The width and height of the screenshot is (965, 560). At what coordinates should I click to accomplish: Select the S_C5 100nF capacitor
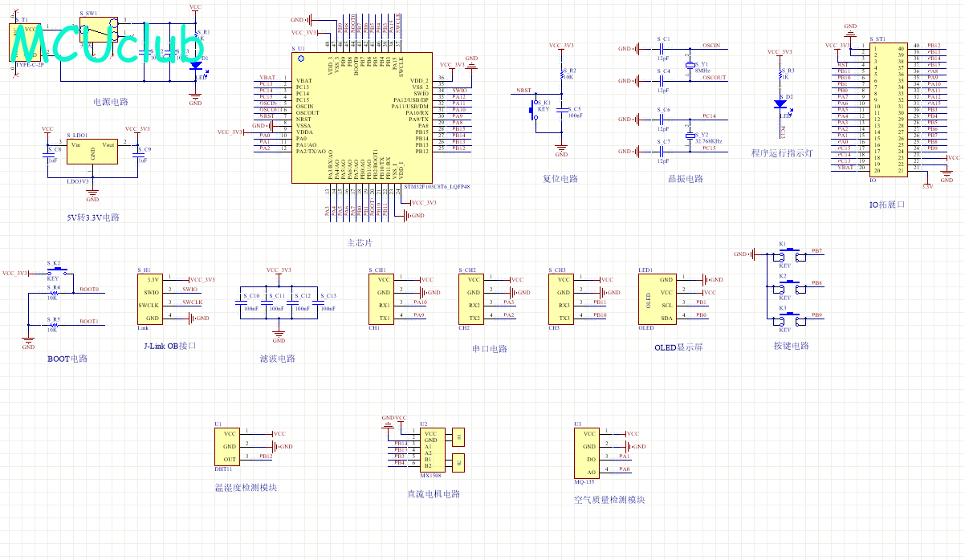tap(561, 109)
